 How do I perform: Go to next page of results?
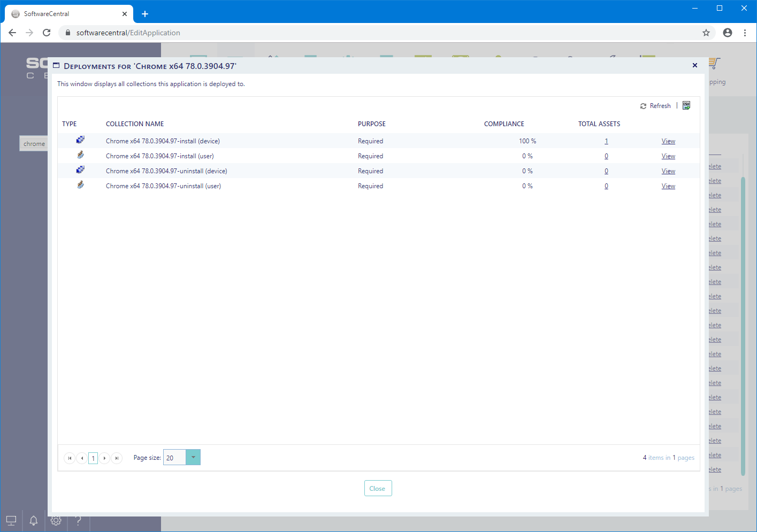tap(105, 458)
